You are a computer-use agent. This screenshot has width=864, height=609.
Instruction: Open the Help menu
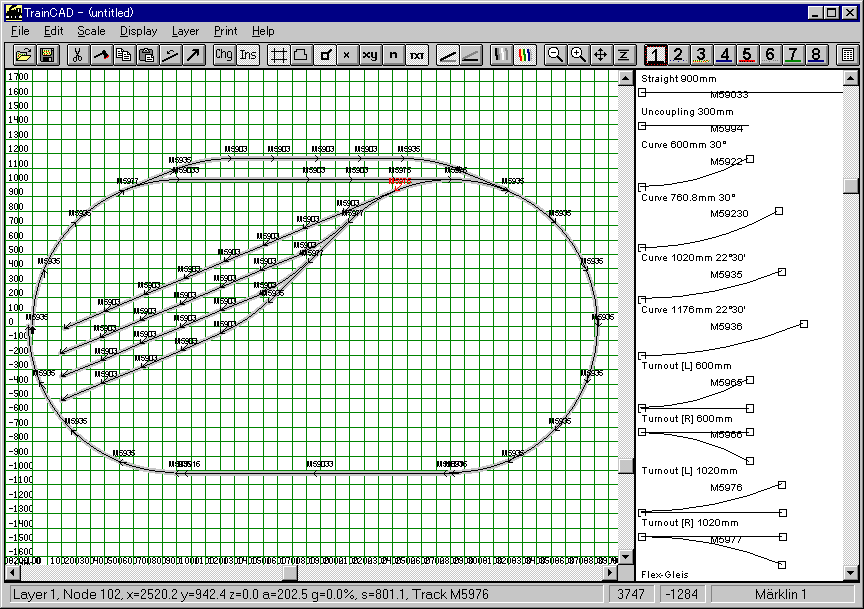tap(263, 31)
